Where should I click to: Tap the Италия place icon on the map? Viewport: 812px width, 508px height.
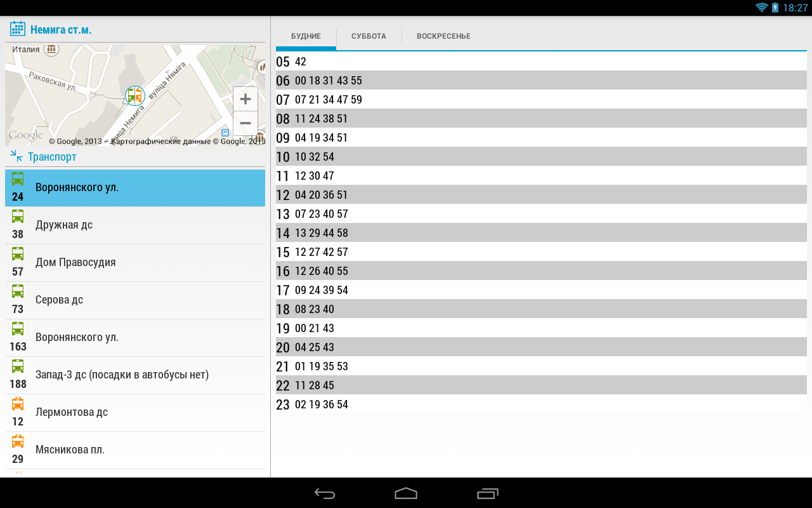[x=51, y=50]
